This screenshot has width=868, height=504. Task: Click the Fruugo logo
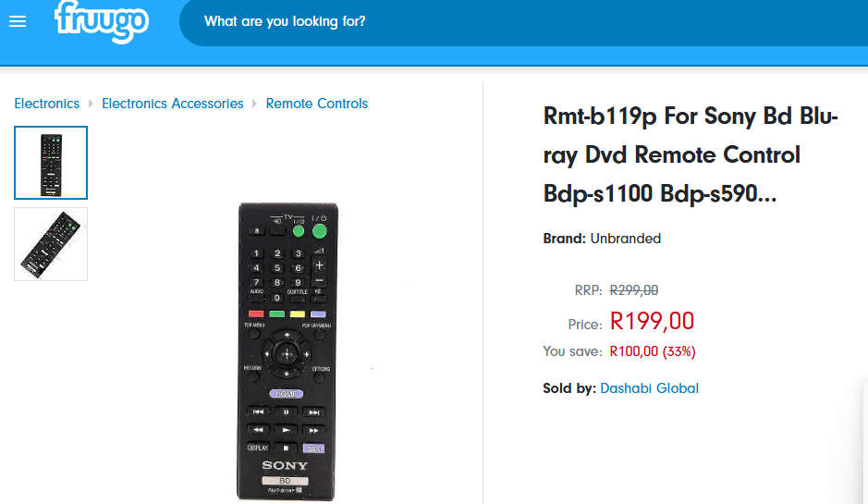[101, 20]
